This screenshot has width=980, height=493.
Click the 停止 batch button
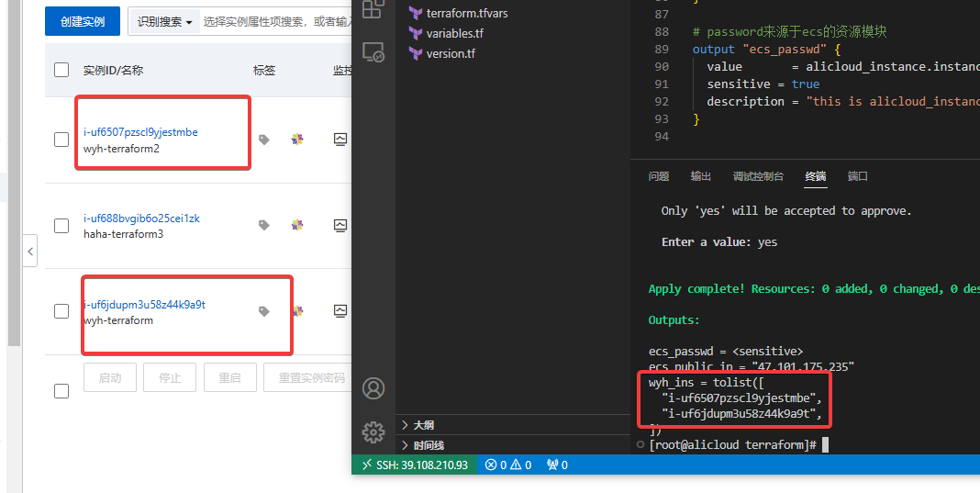(170, 377)
